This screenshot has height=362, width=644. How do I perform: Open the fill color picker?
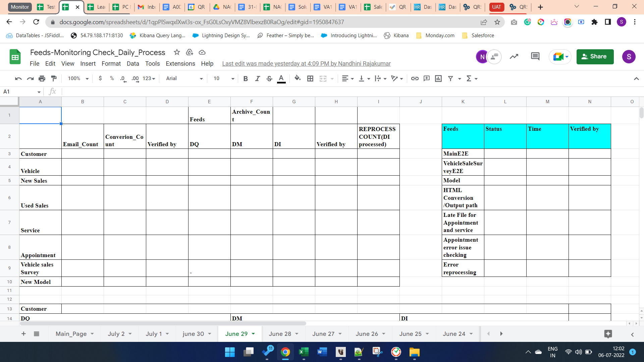(x=297, y=78)
